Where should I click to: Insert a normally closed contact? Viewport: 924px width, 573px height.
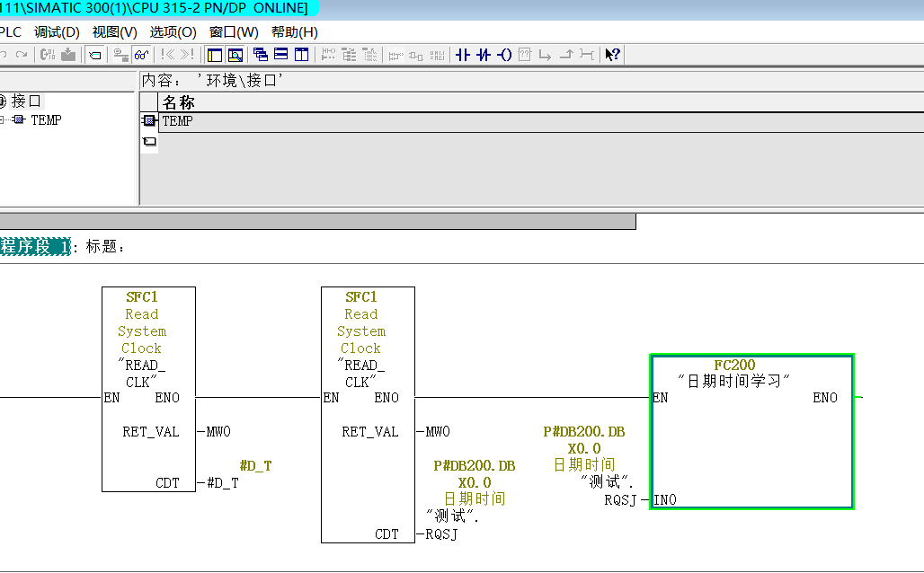(x=484, y=55)
